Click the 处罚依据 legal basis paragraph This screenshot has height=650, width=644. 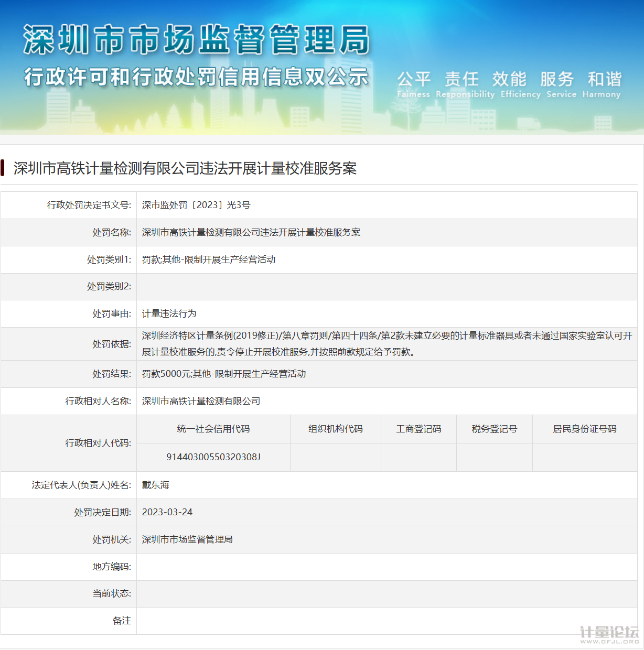pos(387,344)
